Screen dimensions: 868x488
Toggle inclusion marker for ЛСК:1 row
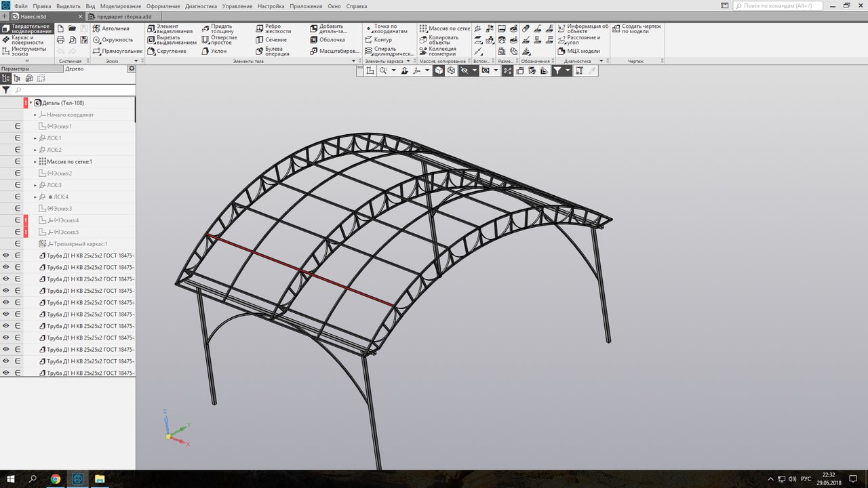point(18,138)
